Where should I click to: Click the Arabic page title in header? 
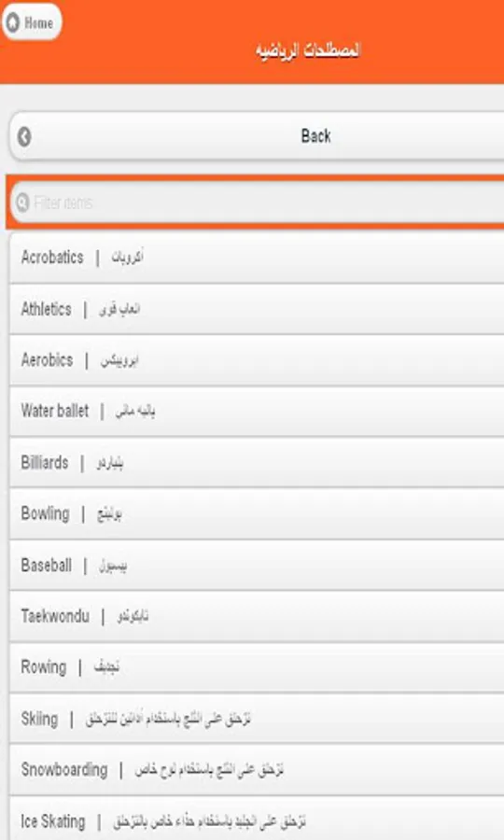coord(307,51)
